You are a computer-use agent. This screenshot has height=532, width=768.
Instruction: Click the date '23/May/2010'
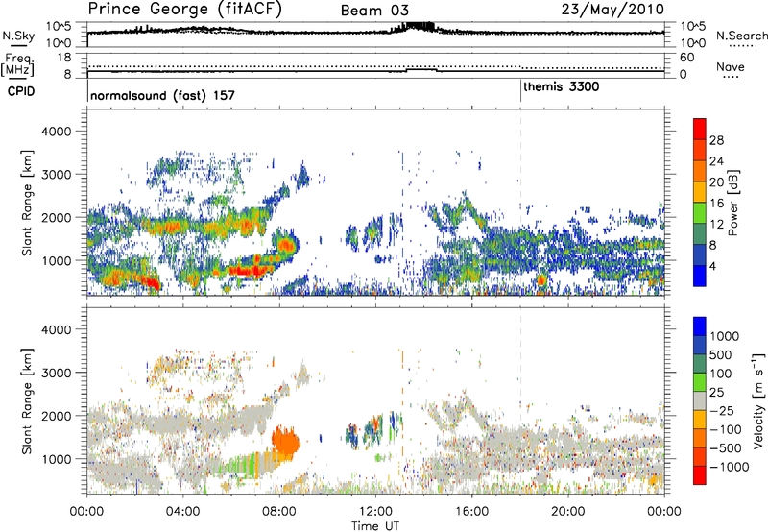tap(612, 10)
